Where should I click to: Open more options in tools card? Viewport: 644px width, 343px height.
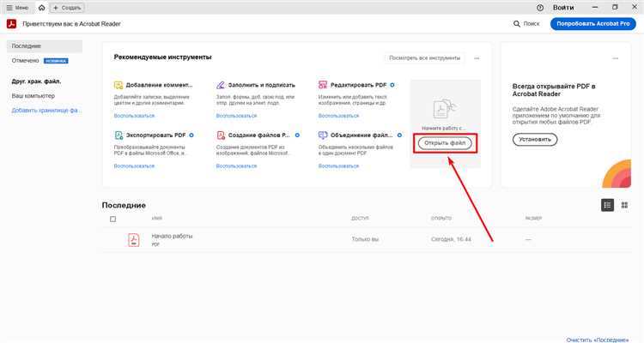(x=477, y=58)
